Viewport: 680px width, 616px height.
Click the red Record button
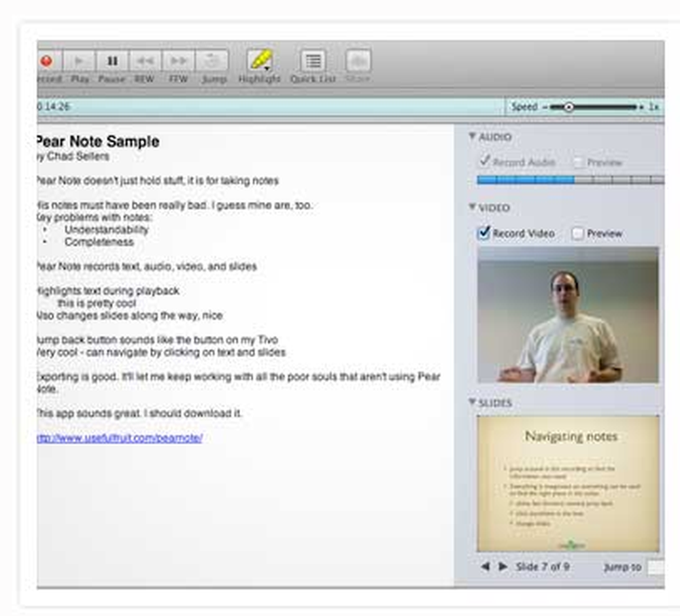click(x=47, y=61)
